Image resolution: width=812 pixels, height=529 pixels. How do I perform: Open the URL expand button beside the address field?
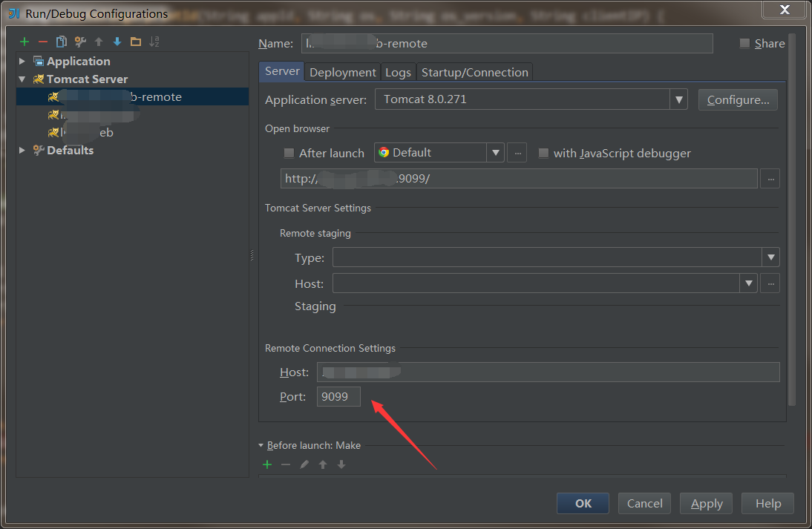(x=770, y=179)
